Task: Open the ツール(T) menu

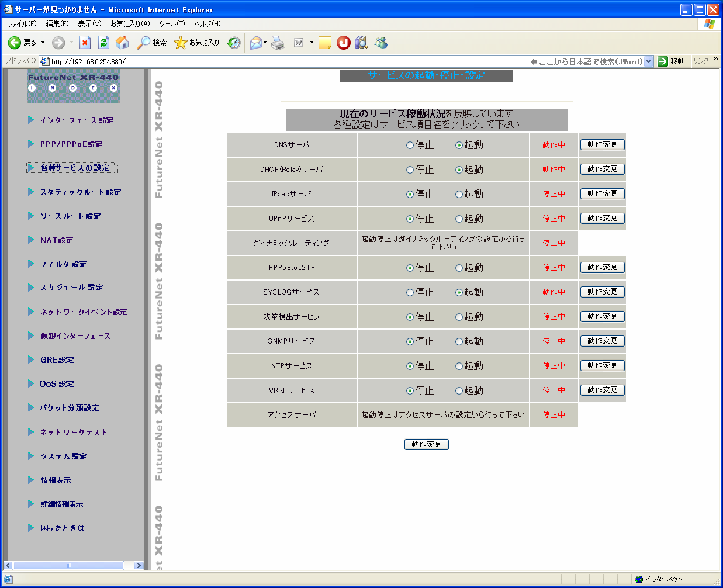Action: (x=172, y=24)
